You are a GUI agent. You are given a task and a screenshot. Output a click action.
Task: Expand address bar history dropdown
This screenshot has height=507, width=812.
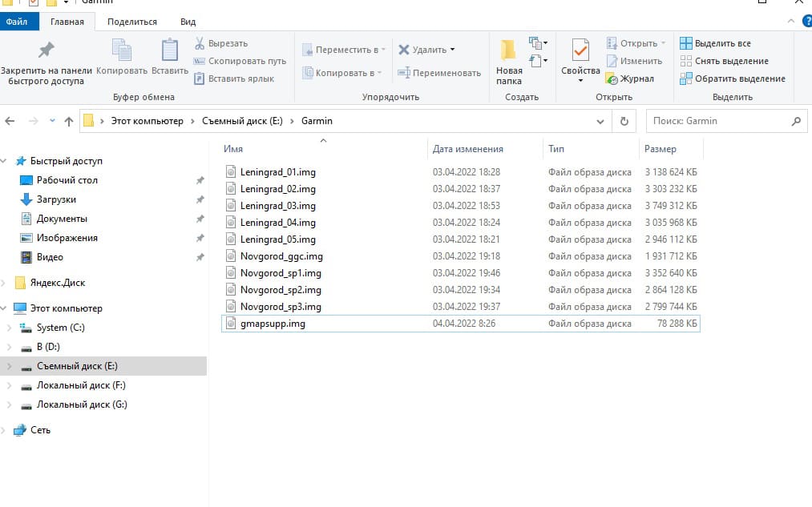pyautogui.click(x=600, y=121)
